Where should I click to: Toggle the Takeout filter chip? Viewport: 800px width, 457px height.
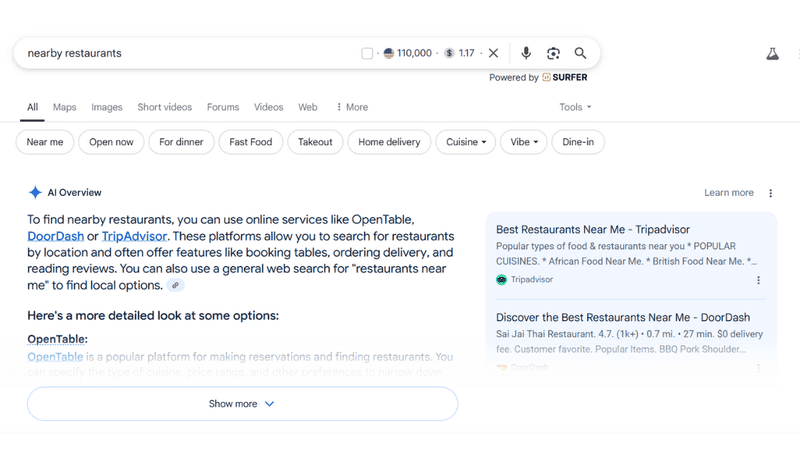[x=315, y=142]
